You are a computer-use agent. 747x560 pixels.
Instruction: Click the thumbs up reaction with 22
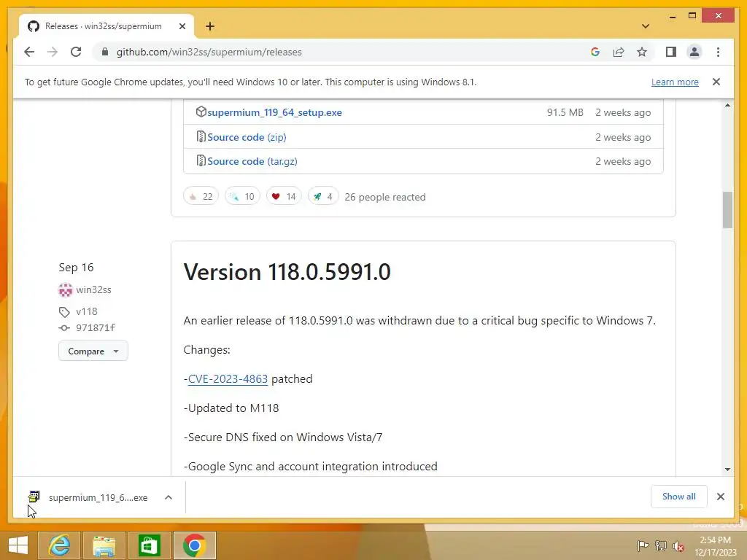pos(201,196)
